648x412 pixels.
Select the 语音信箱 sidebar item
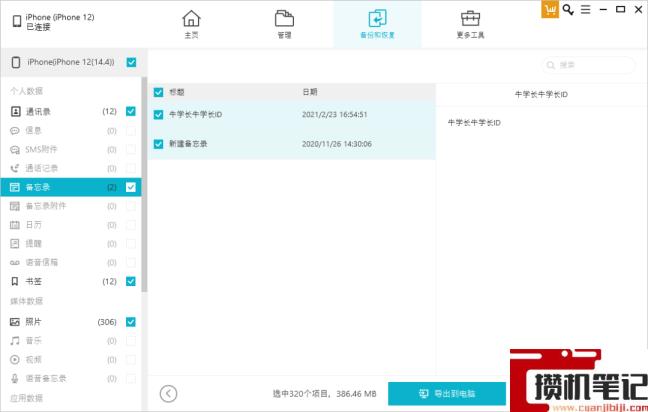[71, 262]
